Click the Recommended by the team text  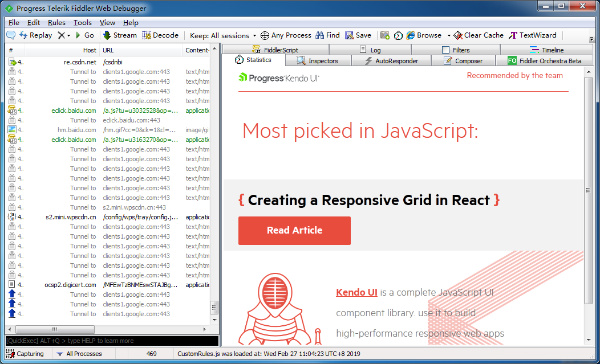pyautogui.click(x=514, y=76)
